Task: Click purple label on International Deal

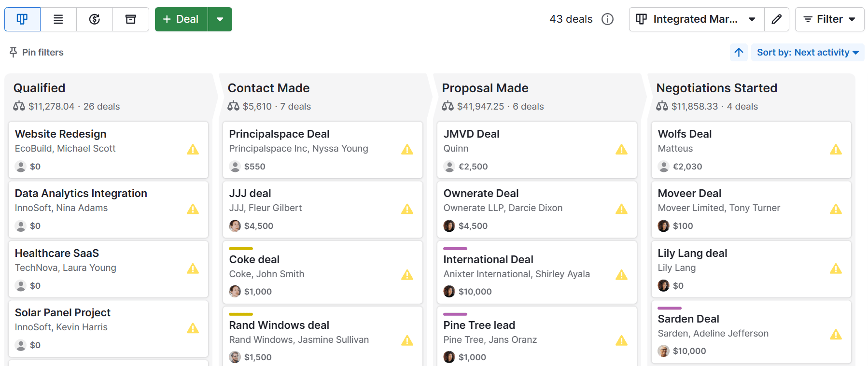Action: 455,249
